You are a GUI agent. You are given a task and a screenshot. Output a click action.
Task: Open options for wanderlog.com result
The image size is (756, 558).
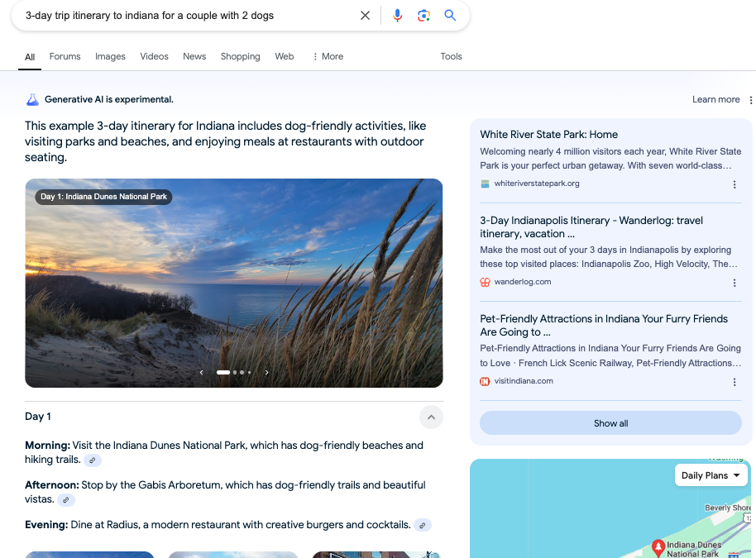coord(734,283)
